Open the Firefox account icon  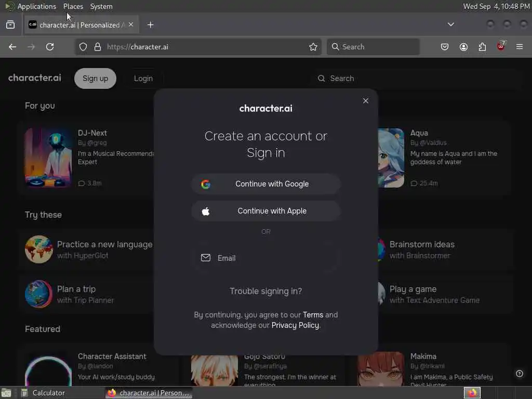point(463,47)
